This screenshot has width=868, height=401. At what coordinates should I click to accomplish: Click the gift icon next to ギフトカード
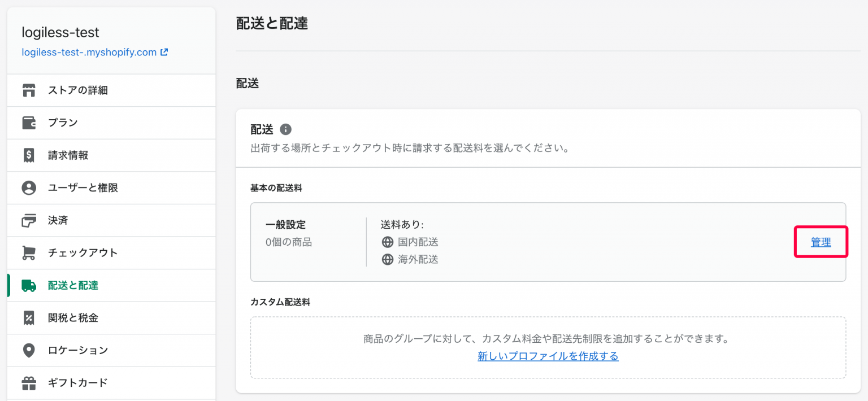tap(29, 382)
